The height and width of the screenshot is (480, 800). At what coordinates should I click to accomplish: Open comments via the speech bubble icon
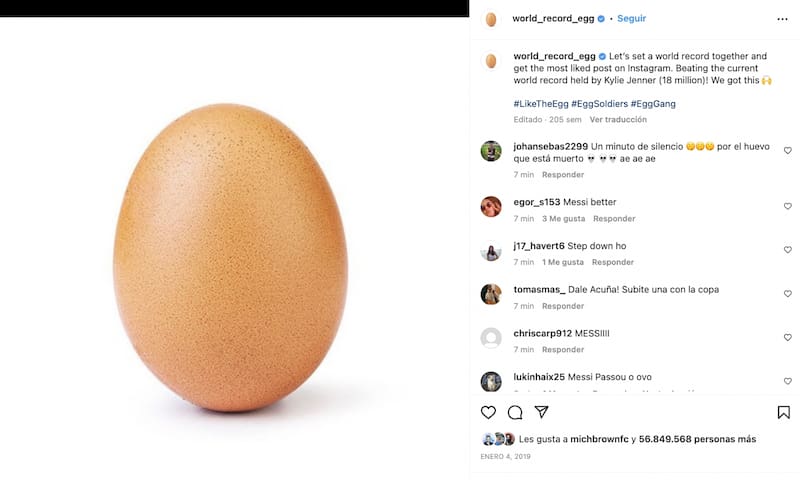(x=515, y=412)
